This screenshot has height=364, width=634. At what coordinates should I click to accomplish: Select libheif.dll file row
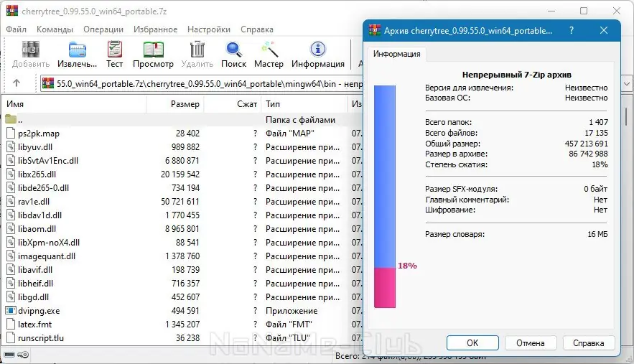click(x=182, y=284)
